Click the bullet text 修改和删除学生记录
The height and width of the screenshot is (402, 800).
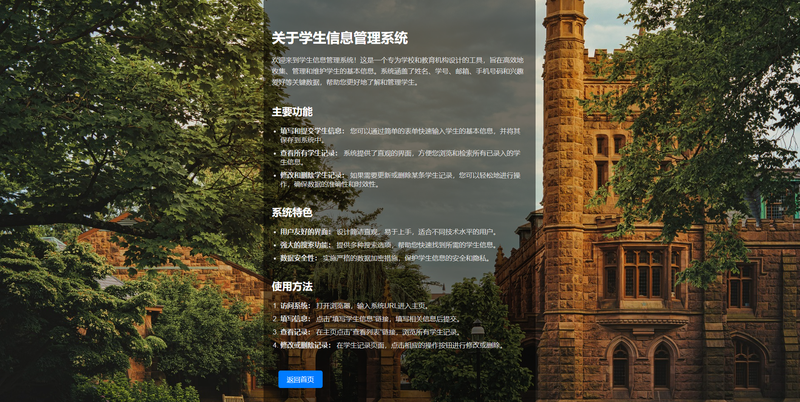click(x=312, y=175)
